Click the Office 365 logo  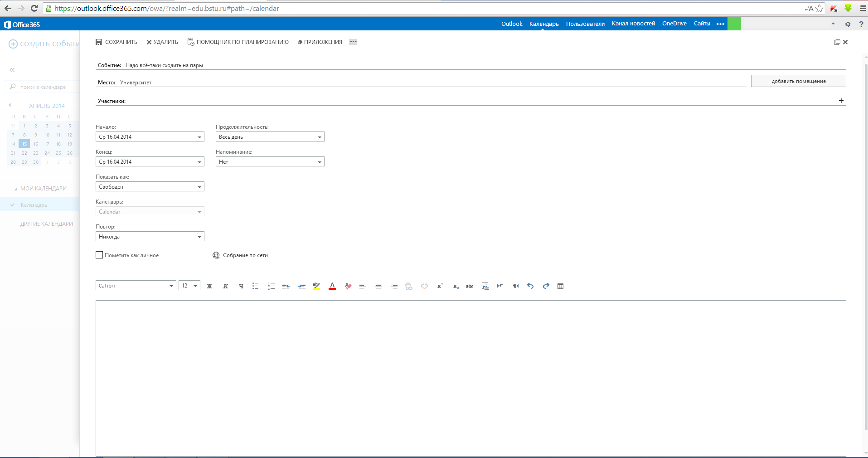(x=22, y=24)
